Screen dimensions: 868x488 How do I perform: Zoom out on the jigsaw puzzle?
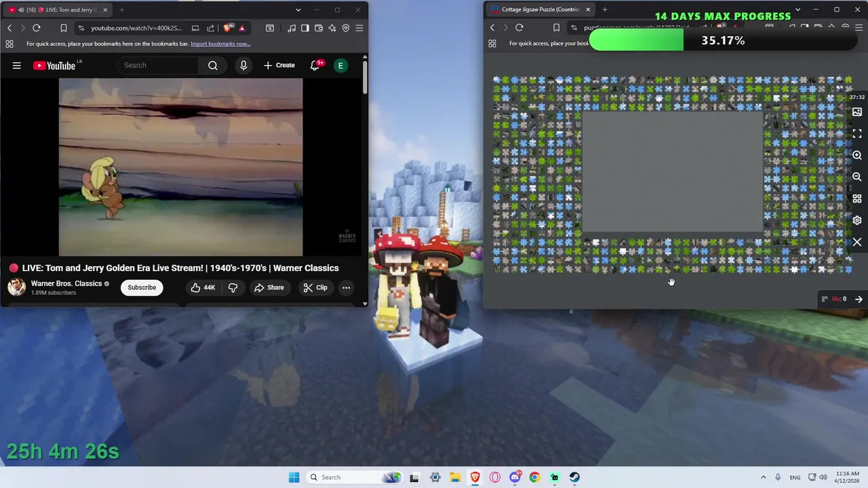[857, 177]
